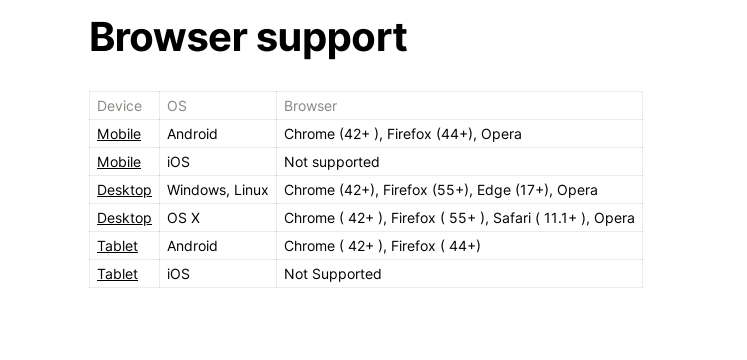
Task: Open the Tablet link in iOS row
Action: pyautogui.click(x=117, y=275)
